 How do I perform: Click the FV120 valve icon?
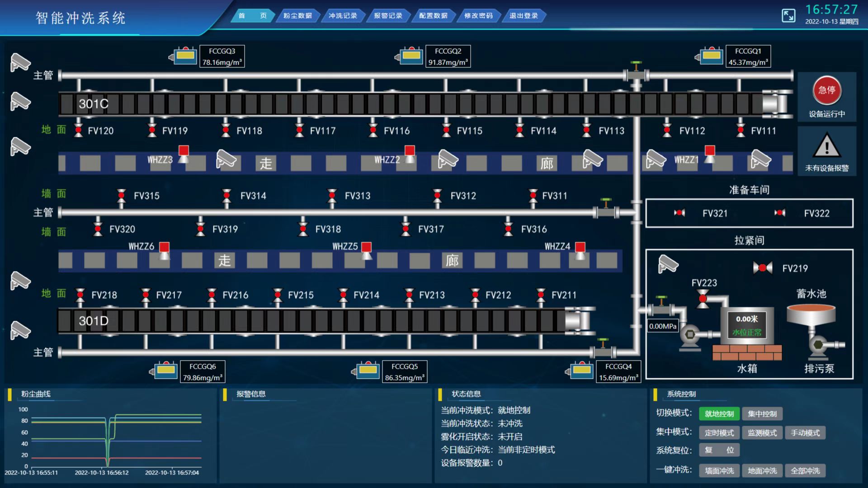[79, 131]
